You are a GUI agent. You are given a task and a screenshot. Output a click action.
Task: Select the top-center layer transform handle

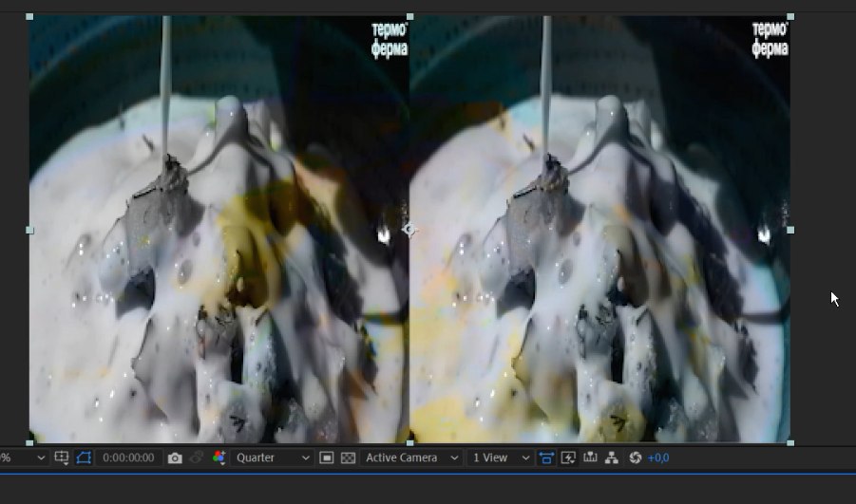[x=410, y=17]
